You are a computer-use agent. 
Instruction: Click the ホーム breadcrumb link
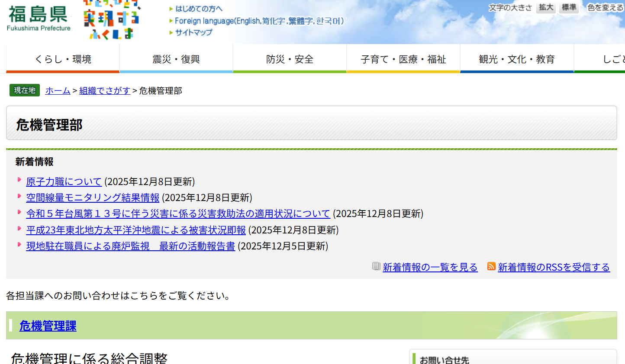coord(58,91)
